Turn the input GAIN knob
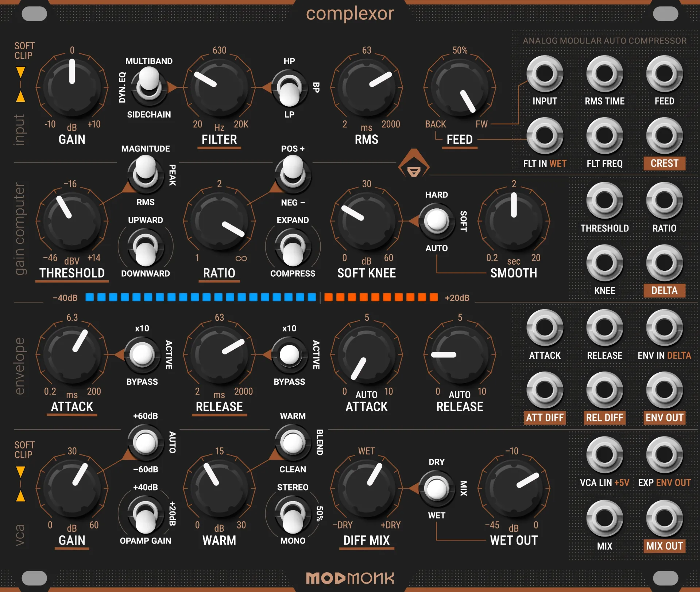Viewport: 700px width, 592px height. pos(71,87)
